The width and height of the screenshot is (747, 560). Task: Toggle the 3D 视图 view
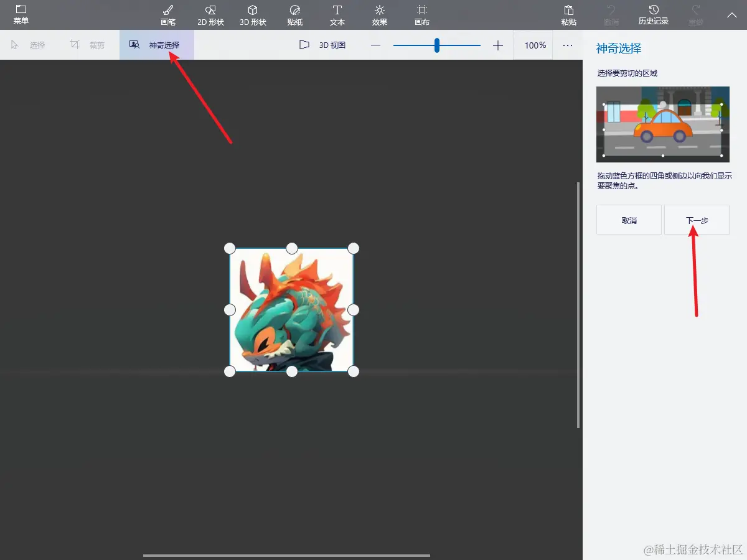tap(322, 45)
